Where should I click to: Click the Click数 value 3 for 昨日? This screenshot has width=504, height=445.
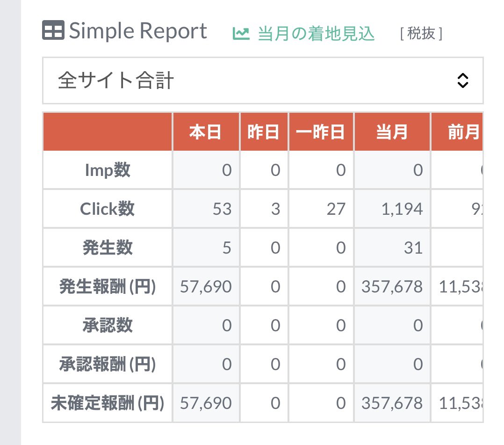pyautogui.click(x=275, y=209)
